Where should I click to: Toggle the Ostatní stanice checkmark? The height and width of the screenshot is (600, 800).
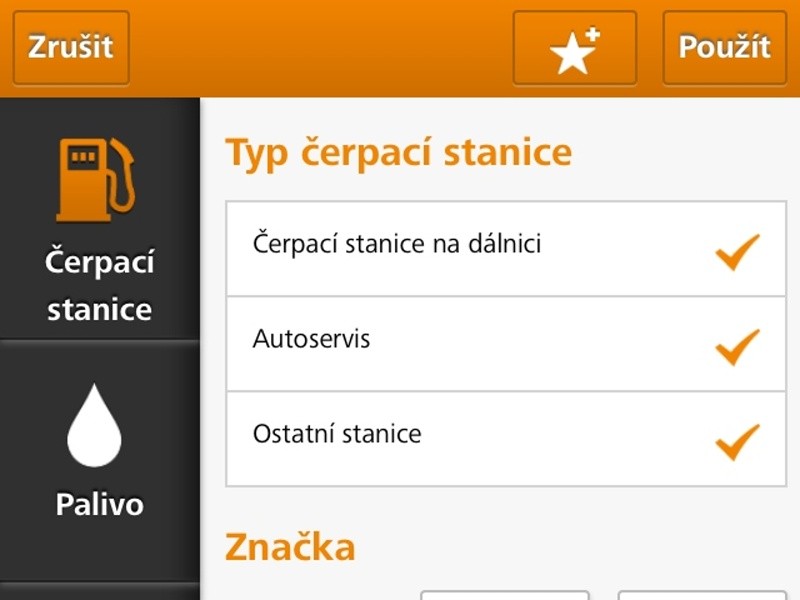point(738,441)
